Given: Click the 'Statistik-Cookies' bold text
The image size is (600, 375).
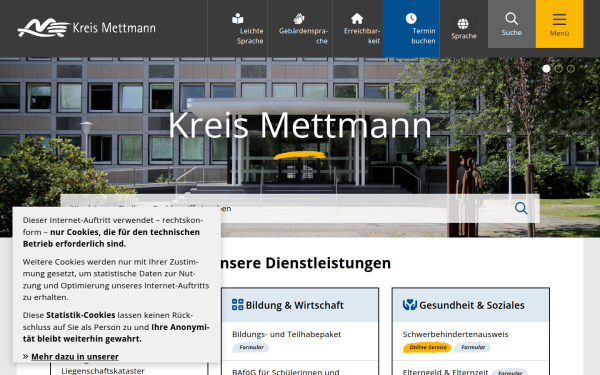Looking at the screenshot, I should [x=80, y=315].
